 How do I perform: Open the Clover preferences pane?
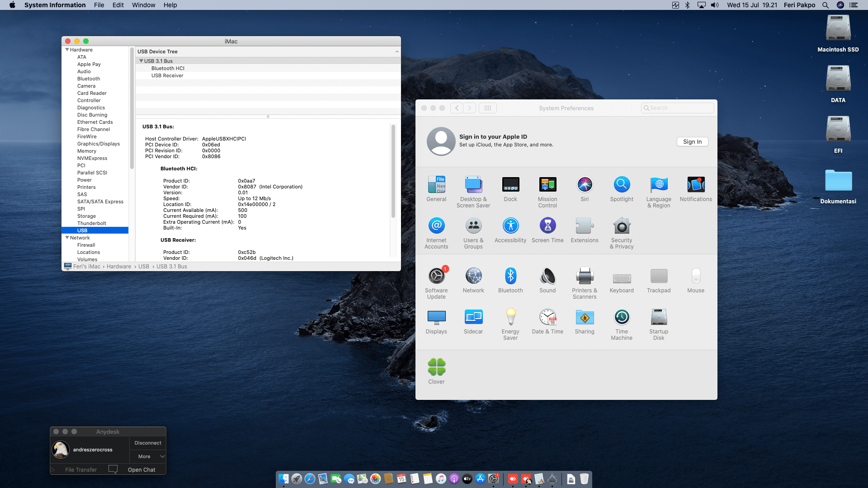436,371
